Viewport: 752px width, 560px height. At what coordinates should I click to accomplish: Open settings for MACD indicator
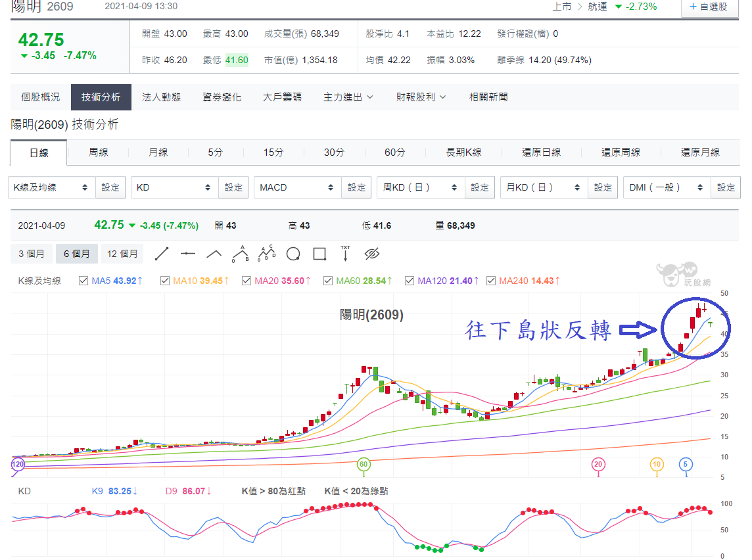click(356, 187)
